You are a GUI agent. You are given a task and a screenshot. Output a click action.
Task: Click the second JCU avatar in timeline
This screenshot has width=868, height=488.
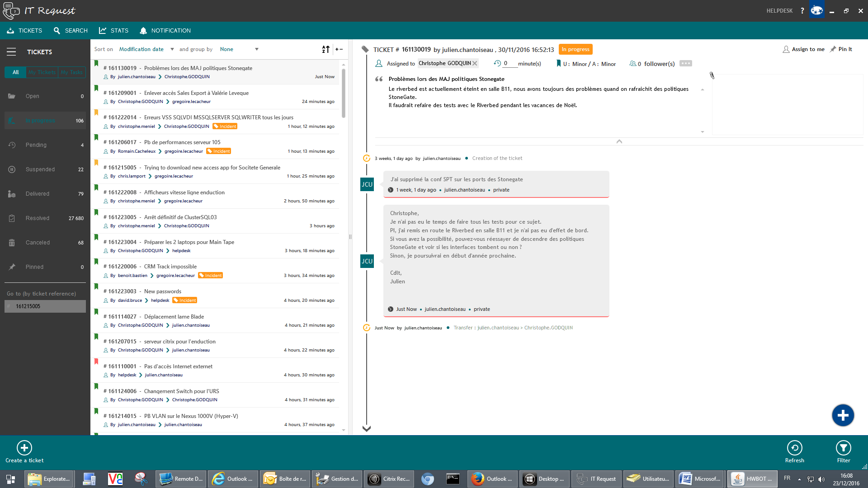[367, 261]
